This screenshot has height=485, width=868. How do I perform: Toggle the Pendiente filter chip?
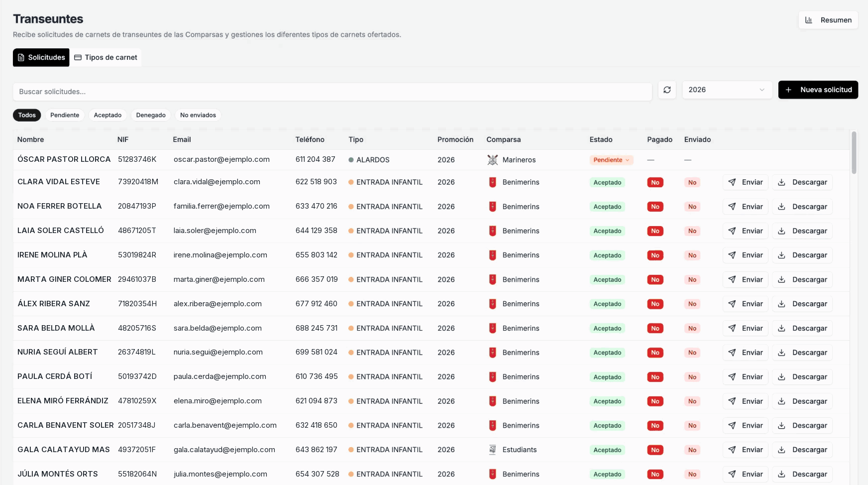pyautogui.click(x=65, y=115)
